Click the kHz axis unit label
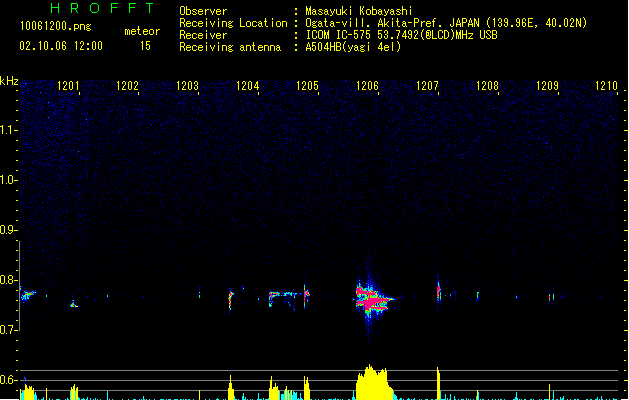 point(9,81)
